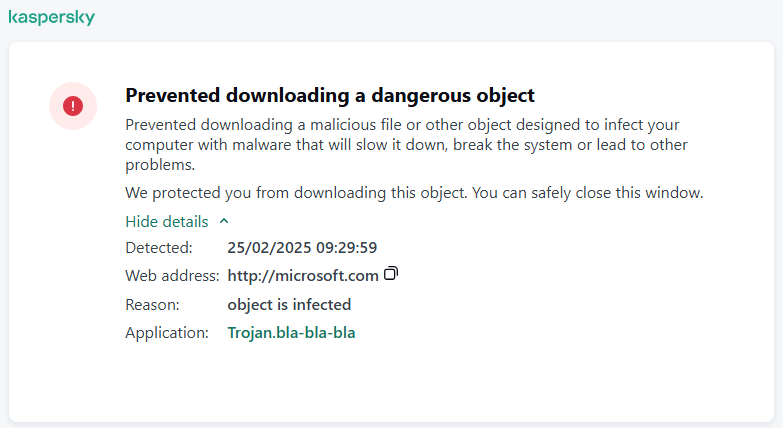Click the Hide details link

167,221
